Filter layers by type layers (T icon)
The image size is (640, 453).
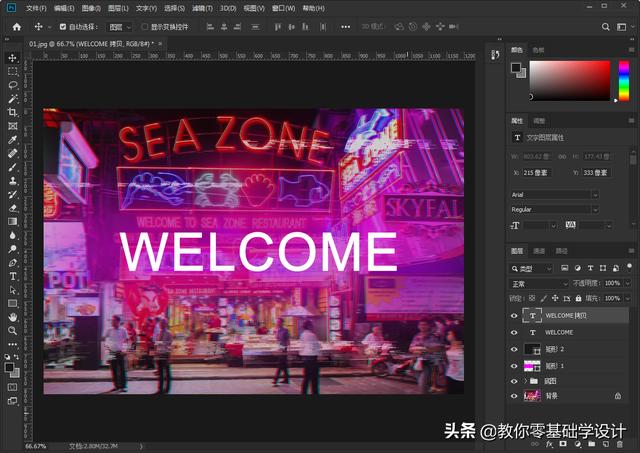(x=590, y=268)
